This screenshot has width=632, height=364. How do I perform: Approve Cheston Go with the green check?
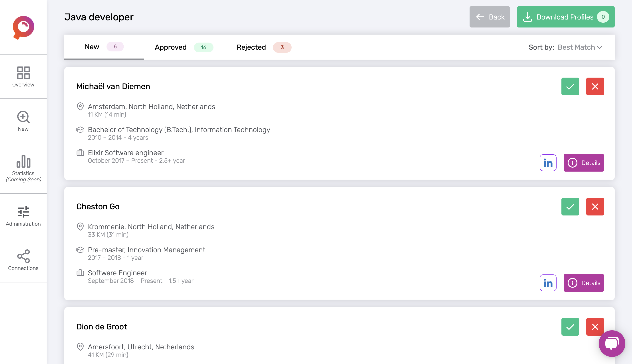571,206
